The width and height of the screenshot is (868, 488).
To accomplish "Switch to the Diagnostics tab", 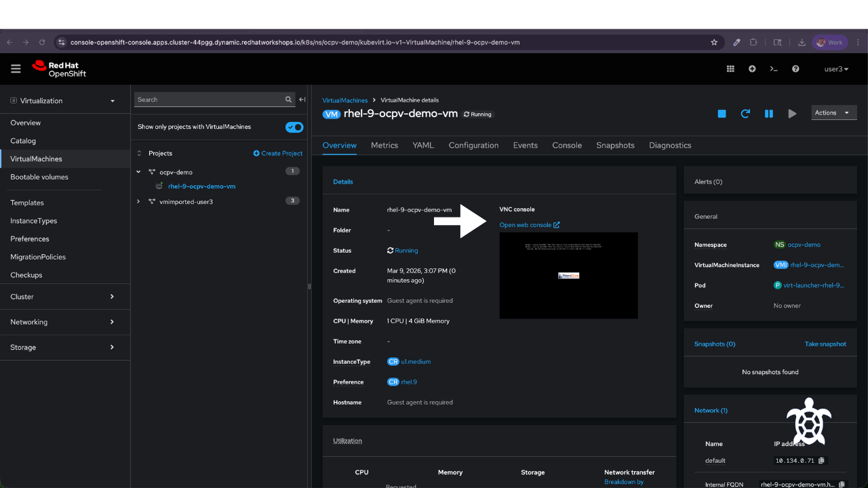I will point(670,145).
